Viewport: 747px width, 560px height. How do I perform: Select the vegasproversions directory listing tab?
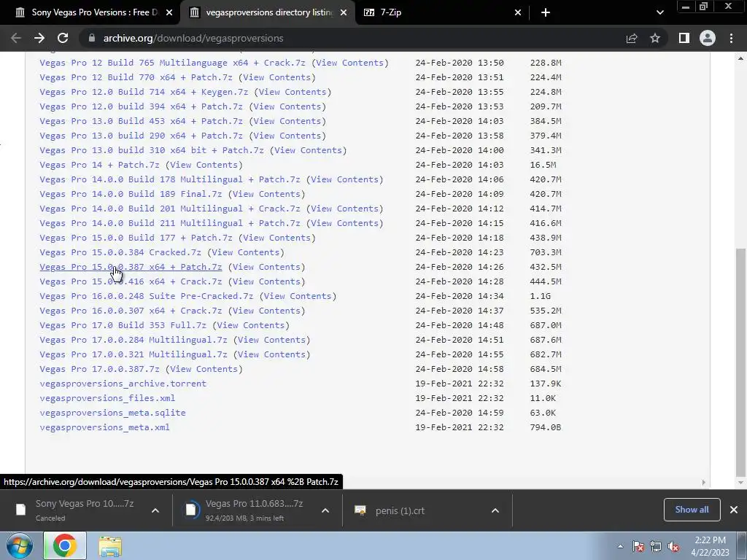(268, 12)
